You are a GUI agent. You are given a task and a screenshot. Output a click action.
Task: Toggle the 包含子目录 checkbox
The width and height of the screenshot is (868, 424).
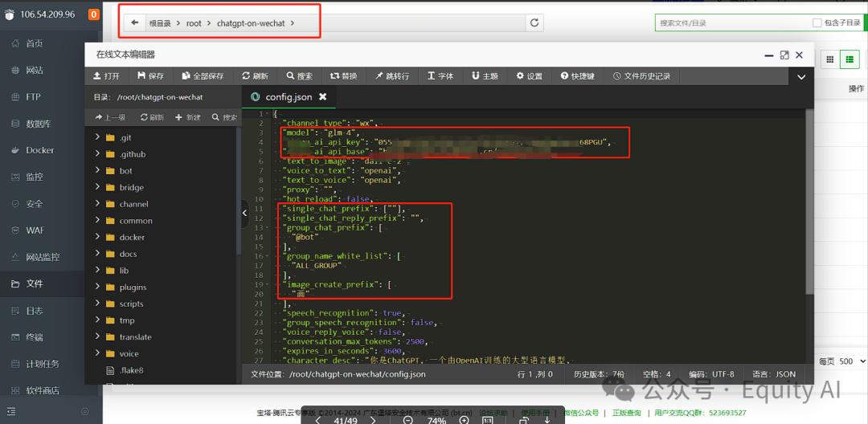click(817, 22)
